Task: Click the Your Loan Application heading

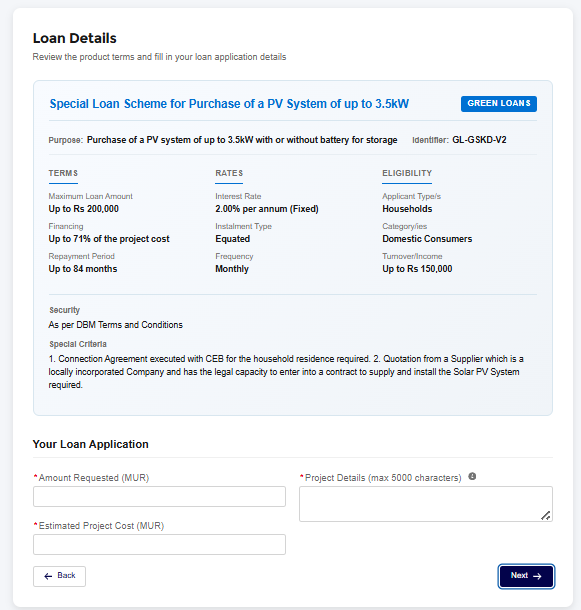Action: 91,444
